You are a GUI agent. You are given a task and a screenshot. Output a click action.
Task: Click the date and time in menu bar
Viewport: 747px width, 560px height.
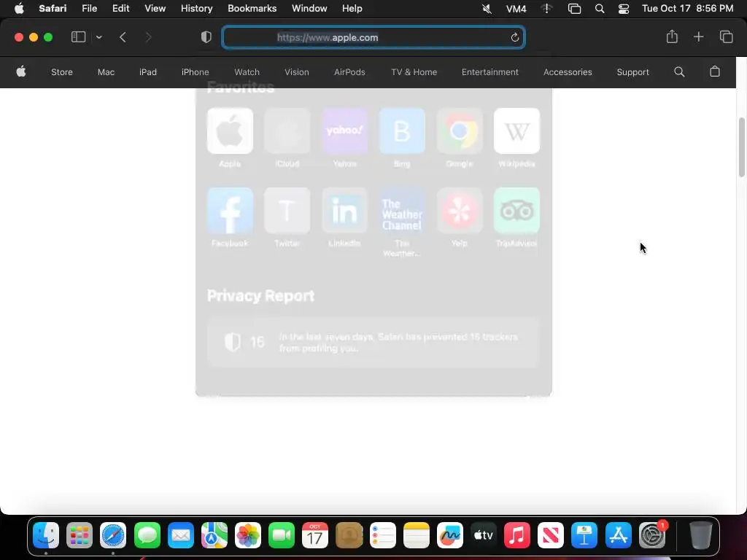click(687, 9)
